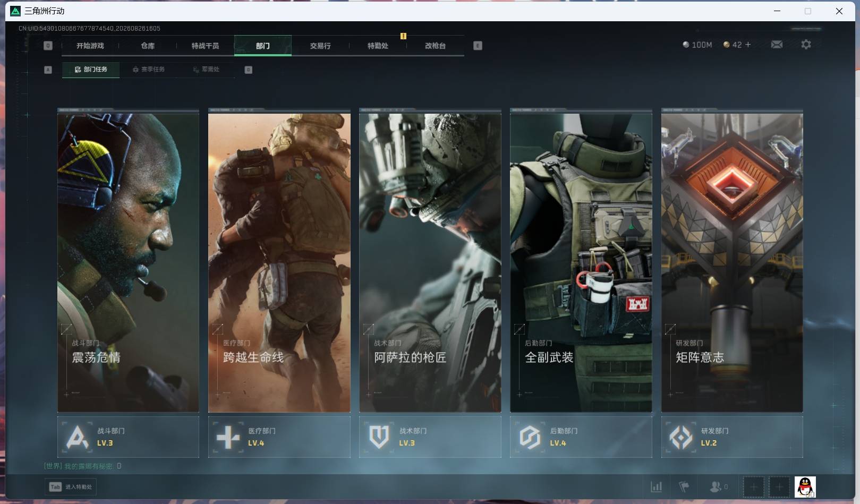The height and width of the screenshot is (504, 860).
Task: Open the 后勤部门 LV.4 level panel
Action: [x=581, y=437]
